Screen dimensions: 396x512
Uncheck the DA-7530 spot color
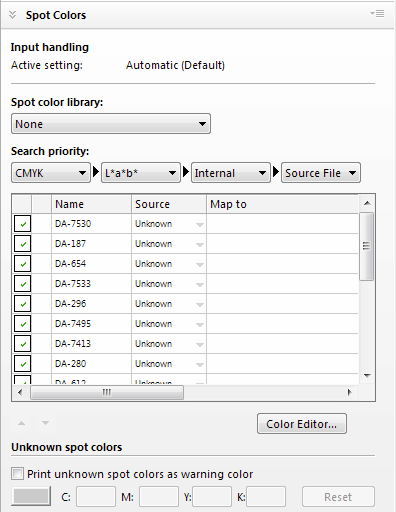coord(22,224)
